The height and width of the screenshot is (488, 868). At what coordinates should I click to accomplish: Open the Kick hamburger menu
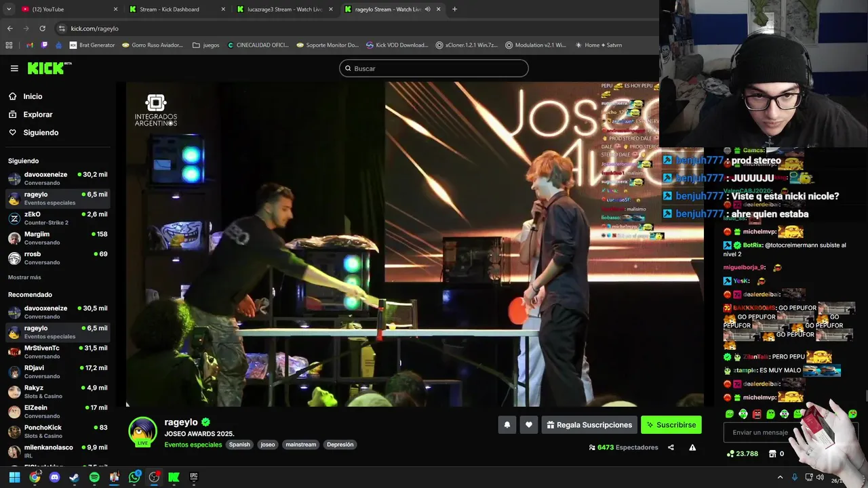(14, 68)
